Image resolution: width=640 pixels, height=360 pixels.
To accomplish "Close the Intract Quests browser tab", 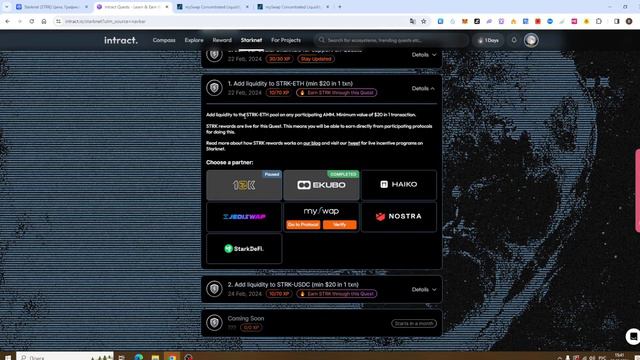I will [x=167, y=7].
